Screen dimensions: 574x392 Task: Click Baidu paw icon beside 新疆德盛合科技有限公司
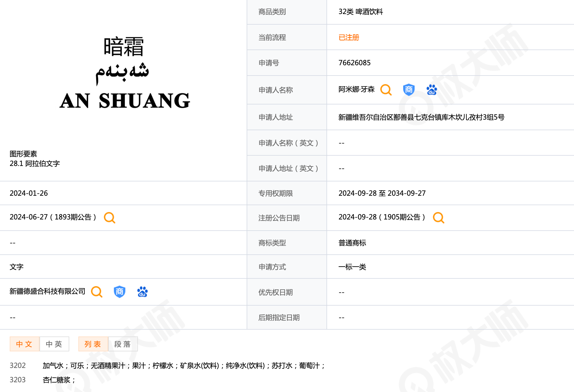(142, 292)
